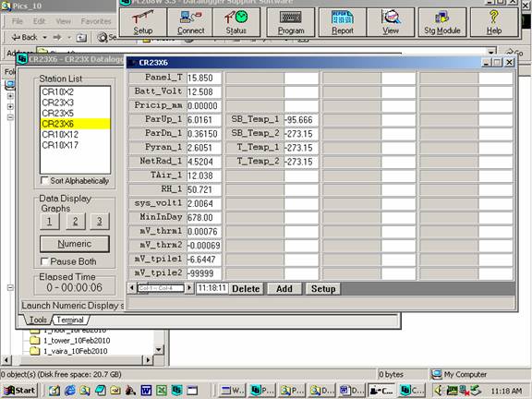This screenshot has width=532, height=399.
Task: Click the Show Desktop quick launch icon
Action: pyautogui.click(x=54, y=391)
